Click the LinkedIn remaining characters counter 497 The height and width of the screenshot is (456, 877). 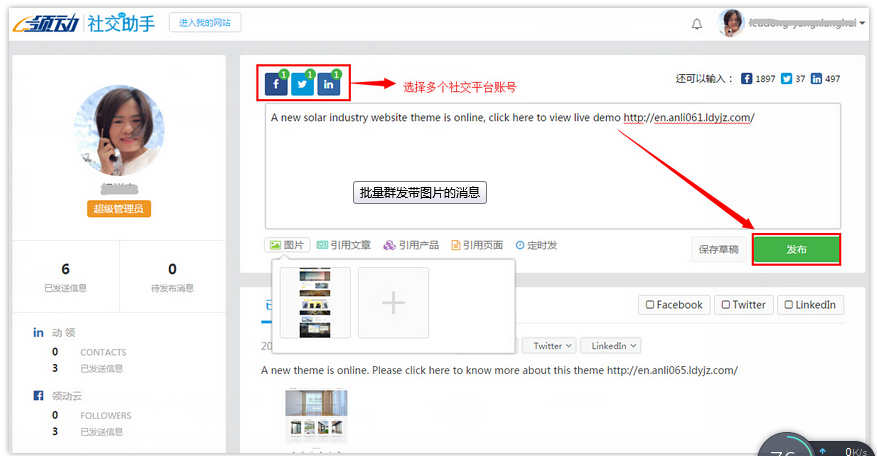(826, 79)
